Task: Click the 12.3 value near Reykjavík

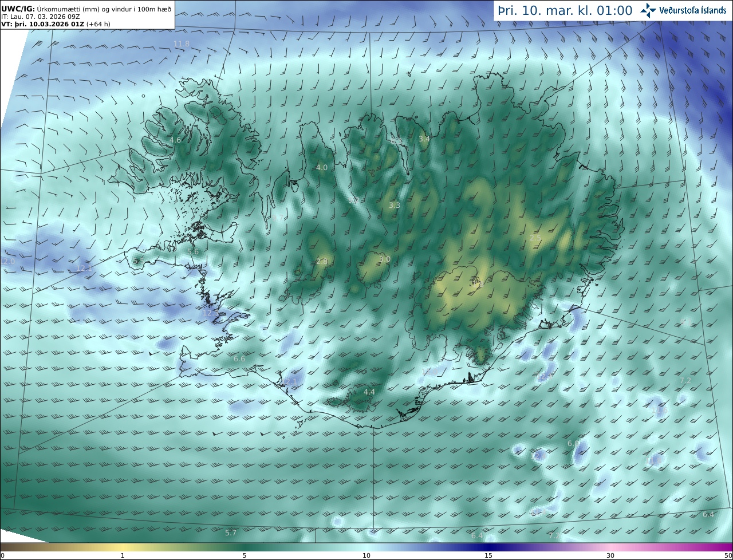Action: pyautogui.click(x=210, y=313)
